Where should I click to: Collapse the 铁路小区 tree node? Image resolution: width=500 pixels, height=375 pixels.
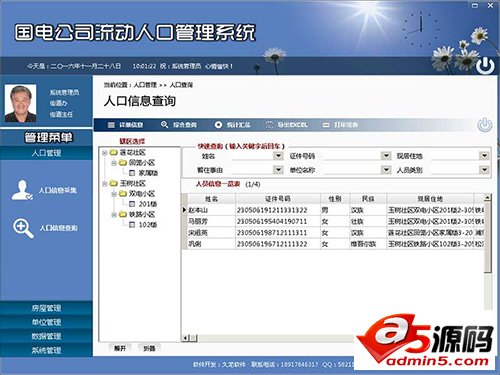click(114, 214)
